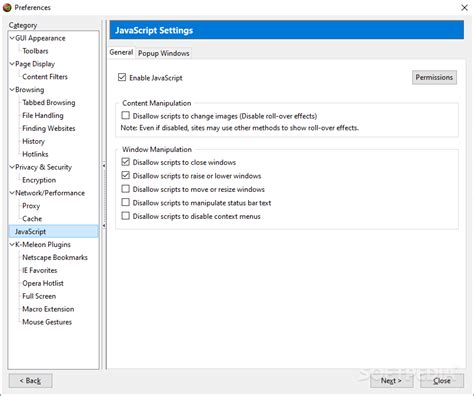Check Disallow scripts to disable context menus

[x=125, y=216]
